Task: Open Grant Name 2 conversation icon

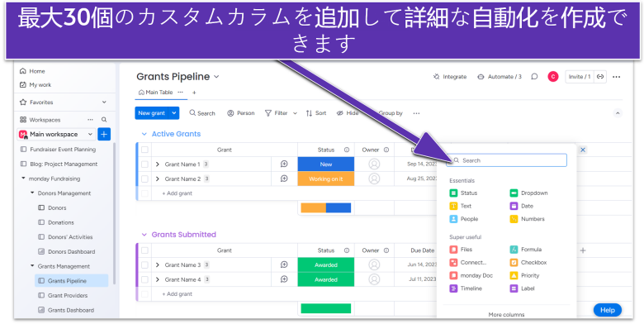Action: pyautogui.click(x=284, y=179)
